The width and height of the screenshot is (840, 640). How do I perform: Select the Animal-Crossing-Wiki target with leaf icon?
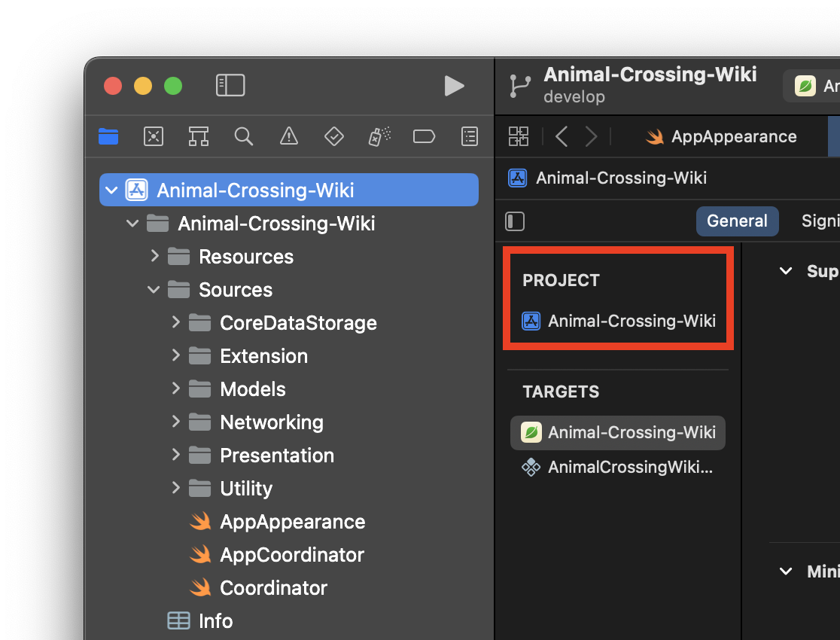[x=618, y=432]
